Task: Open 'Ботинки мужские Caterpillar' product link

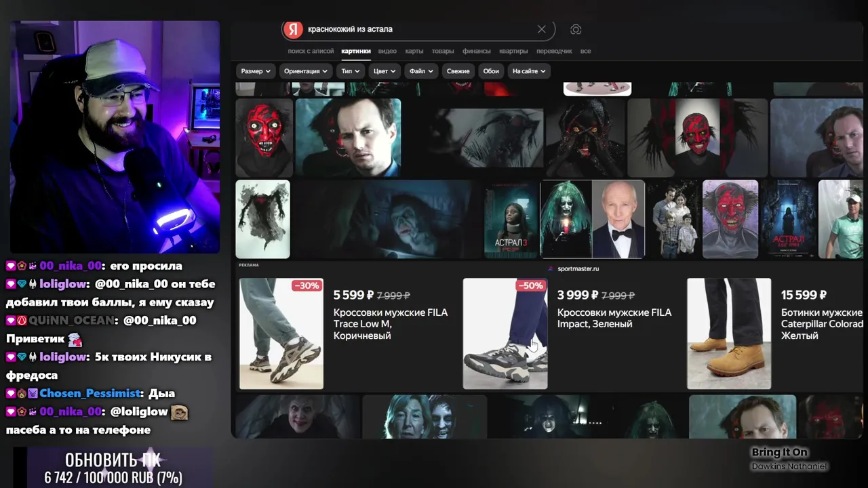Action: tap(821, 324)
